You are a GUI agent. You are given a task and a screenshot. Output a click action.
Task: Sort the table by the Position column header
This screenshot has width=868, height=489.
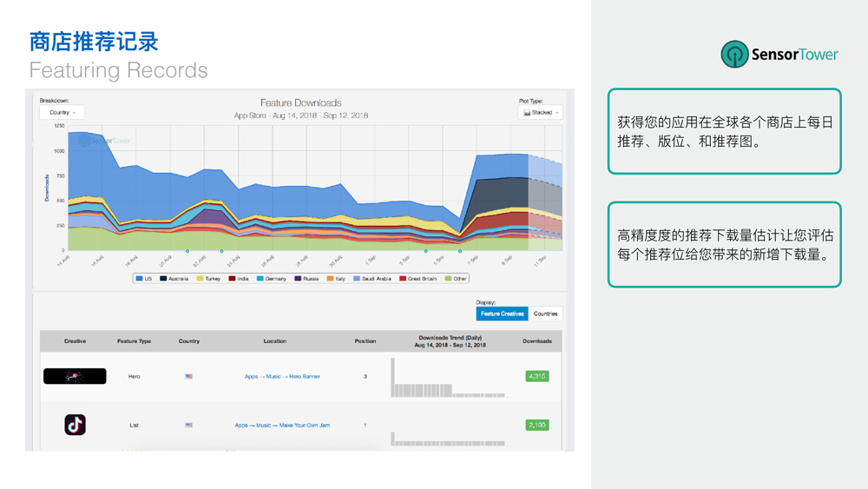click(x=365, y=340)
